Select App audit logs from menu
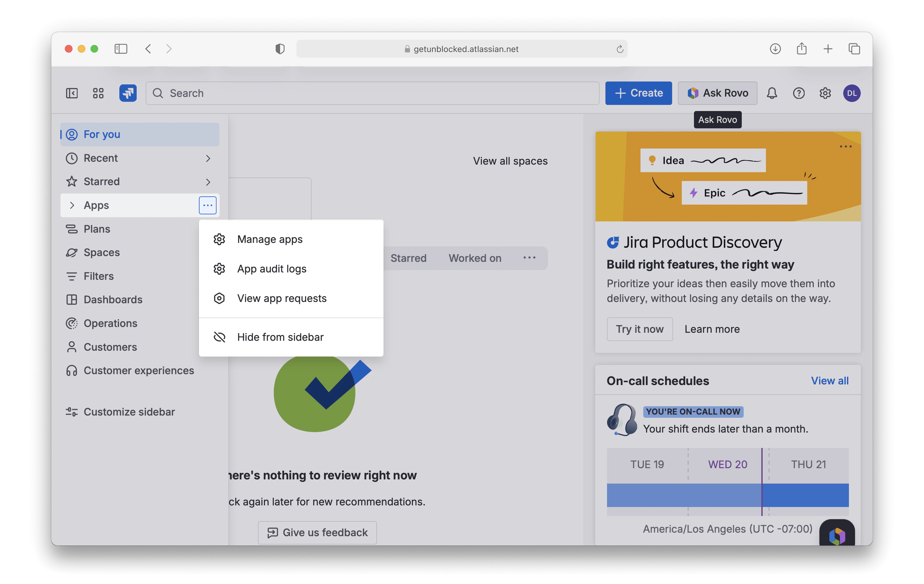The width and height of the screenshot is (924, 584). pos(291,269)
